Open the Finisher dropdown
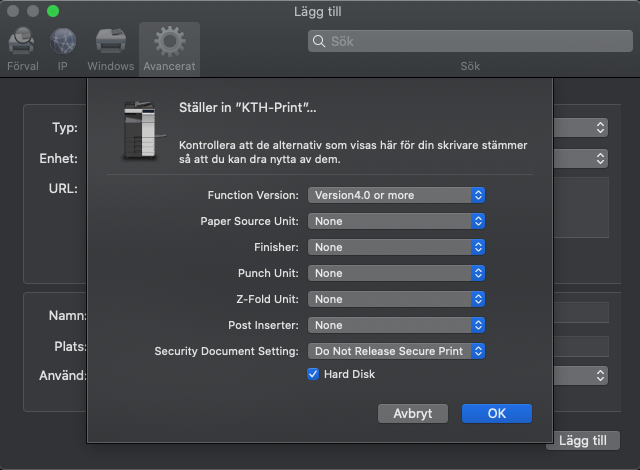This screenshot has width=640, height=470. tap(397, 247)
